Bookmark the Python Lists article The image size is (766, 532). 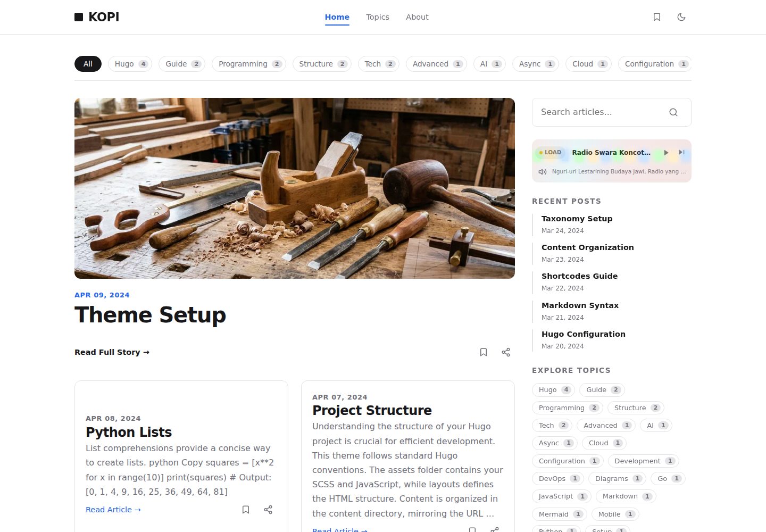pyautogui.click(x=246, y=510)
